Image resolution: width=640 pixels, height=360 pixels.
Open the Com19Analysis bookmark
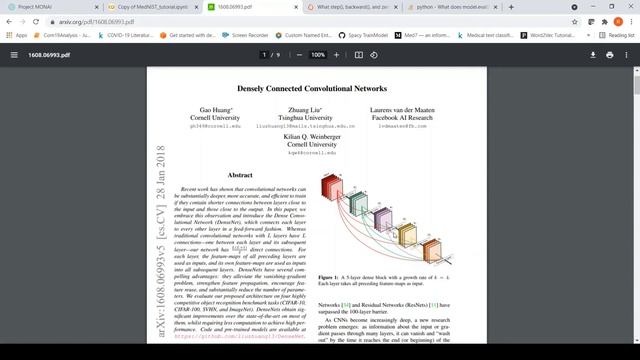click(62, 36)
